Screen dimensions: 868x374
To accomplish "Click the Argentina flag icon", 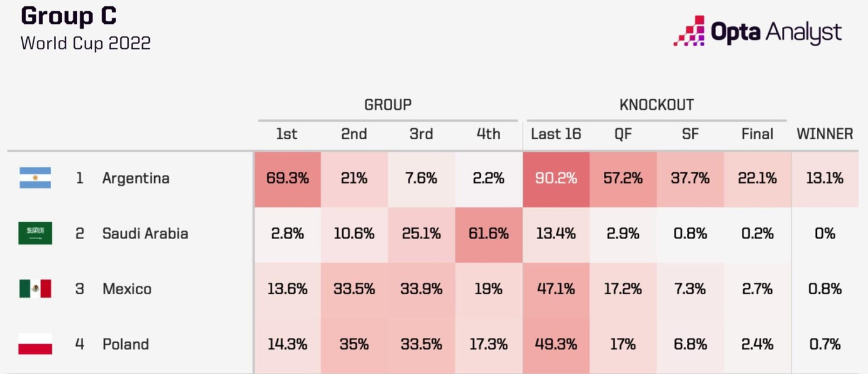I will tap(35, 178).
